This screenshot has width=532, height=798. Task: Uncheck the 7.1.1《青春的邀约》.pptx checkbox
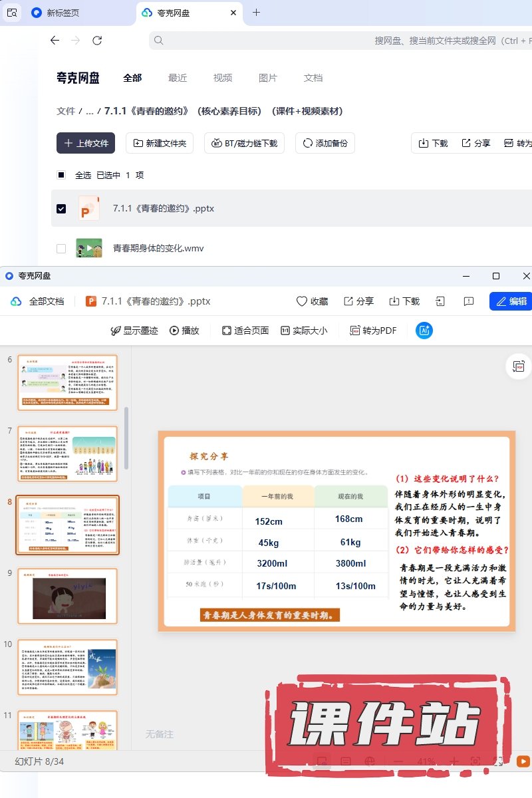(x=61, y=209)
